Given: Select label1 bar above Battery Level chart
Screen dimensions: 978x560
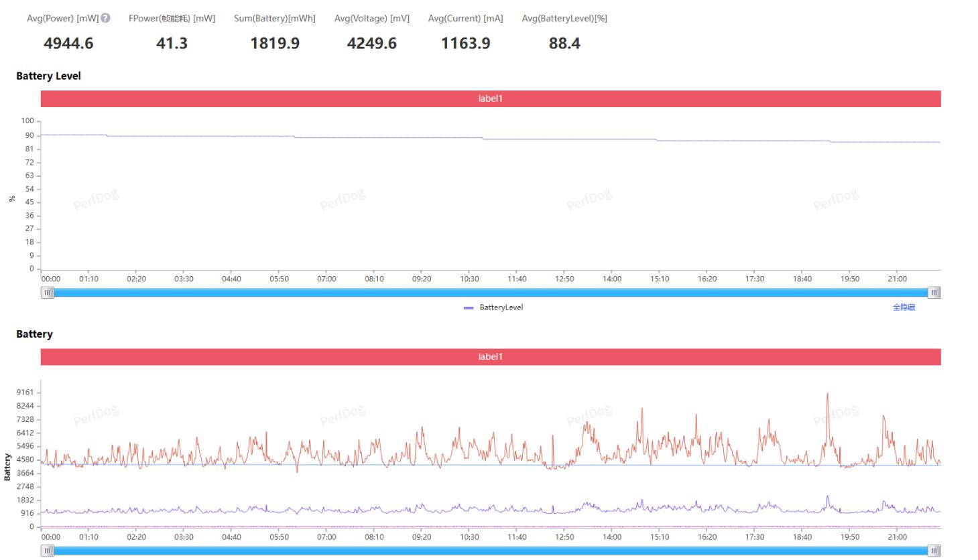Looking at the screenshot, I should (x=490, y=98).
